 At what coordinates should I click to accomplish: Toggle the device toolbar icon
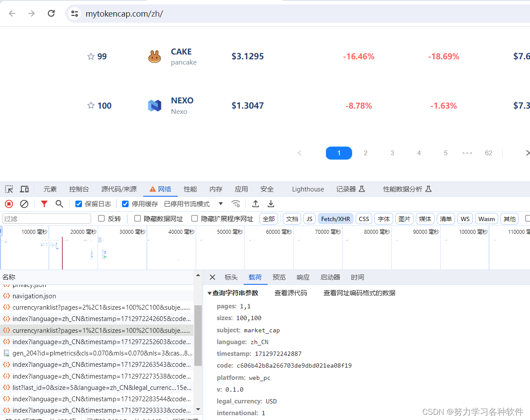(24, 189)
